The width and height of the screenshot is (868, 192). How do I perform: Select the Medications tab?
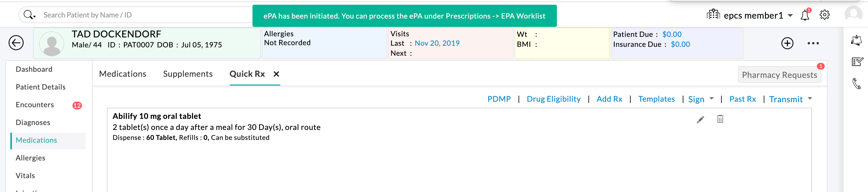click(123, 74)
